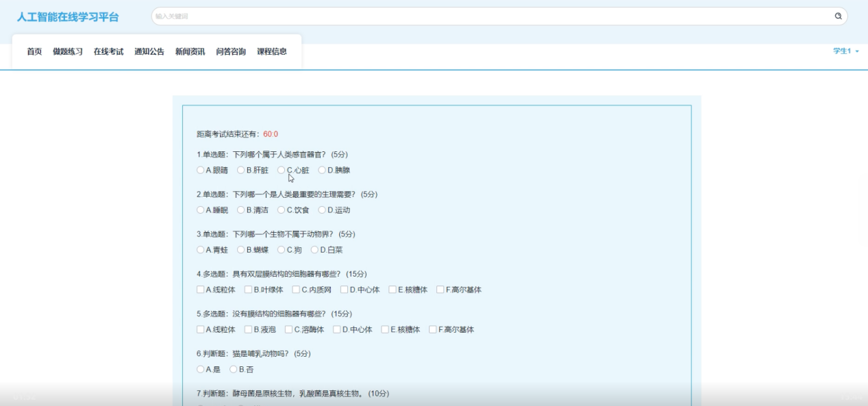Open 通知公告 menu item
The width and height of the screenshot is (868, 406).
(149, 51)
